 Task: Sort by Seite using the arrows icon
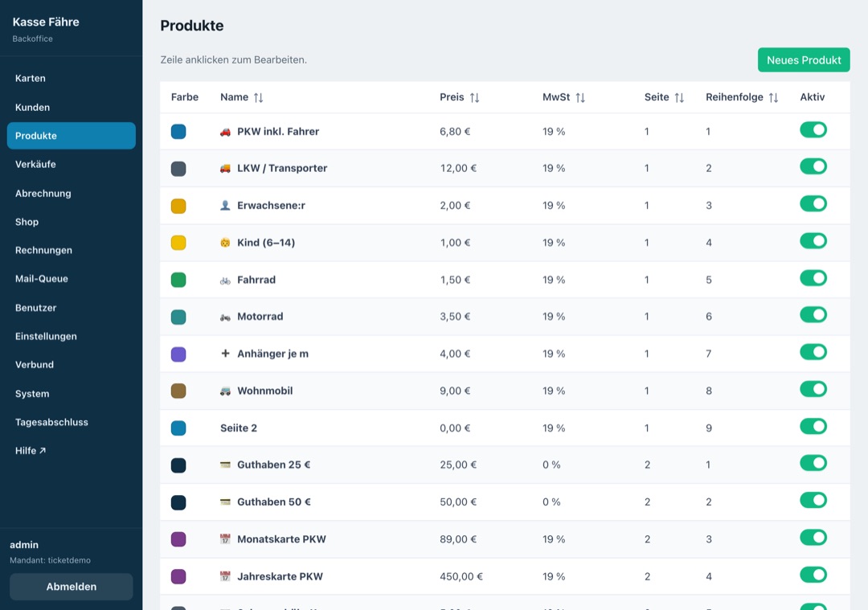pos(679,97)
